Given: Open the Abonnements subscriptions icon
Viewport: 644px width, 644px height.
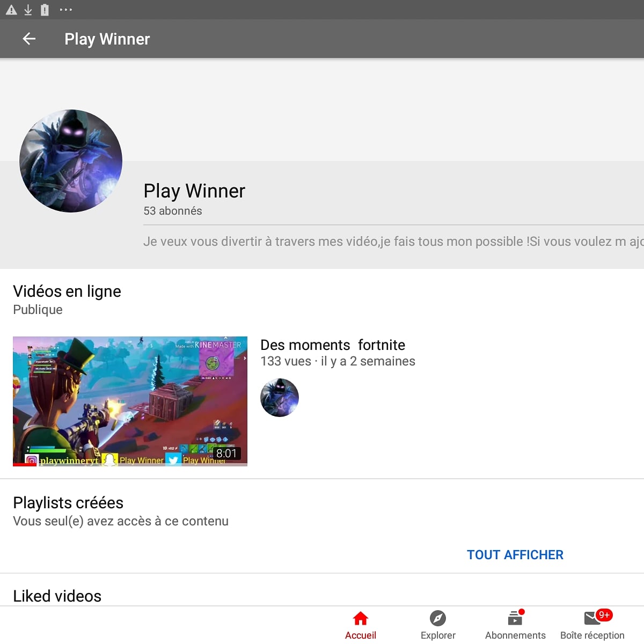Looking at the screenshot, I should (x=514, y=618).
